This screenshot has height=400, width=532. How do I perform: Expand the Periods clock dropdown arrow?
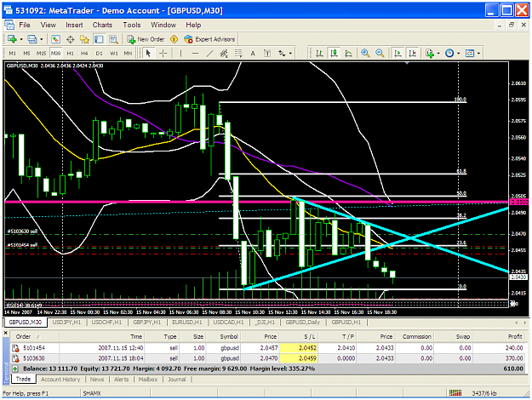459,54
